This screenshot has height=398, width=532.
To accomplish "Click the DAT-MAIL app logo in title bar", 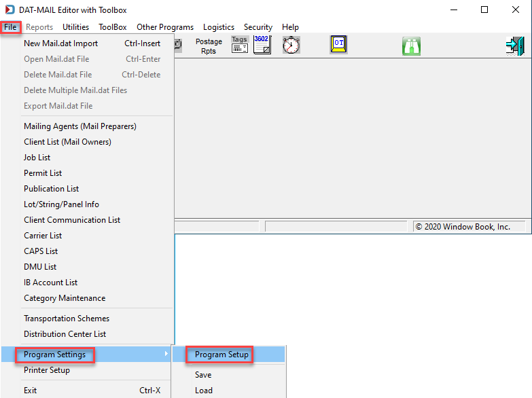I will pos(10,10).
